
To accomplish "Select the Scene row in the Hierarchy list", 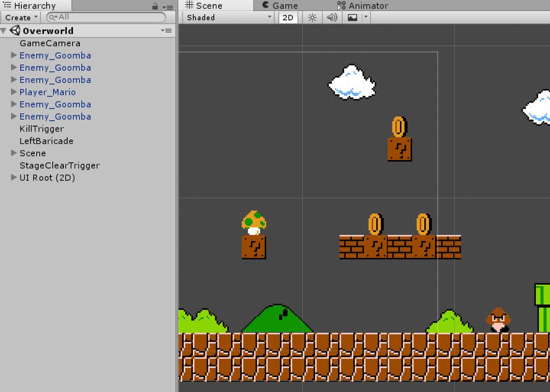I will coord(88,153).
